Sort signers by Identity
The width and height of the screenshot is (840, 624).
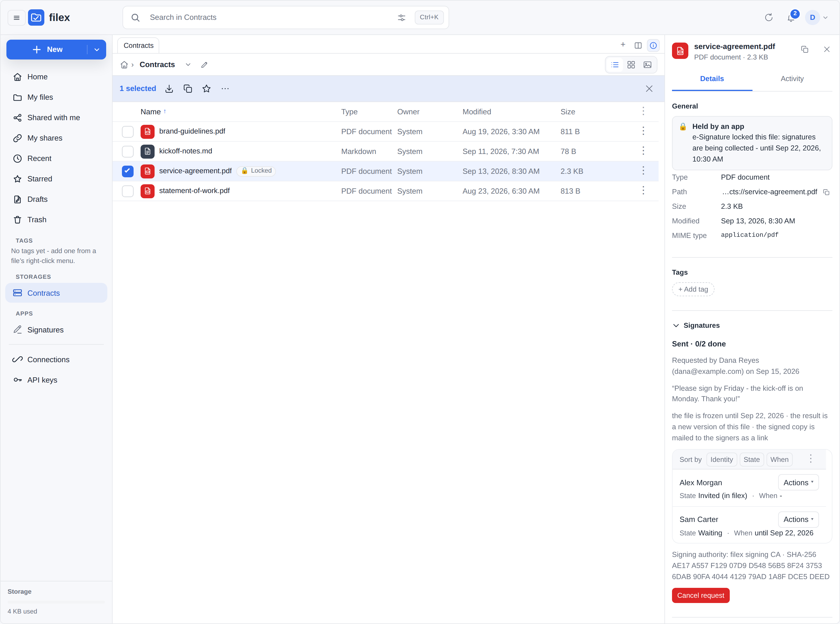pos(721,459)
